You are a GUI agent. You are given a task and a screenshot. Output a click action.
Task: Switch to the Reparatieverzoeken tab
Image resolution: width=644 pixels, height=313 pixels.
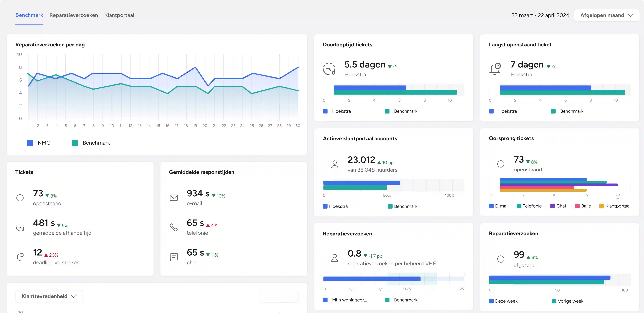coord(74,15)
